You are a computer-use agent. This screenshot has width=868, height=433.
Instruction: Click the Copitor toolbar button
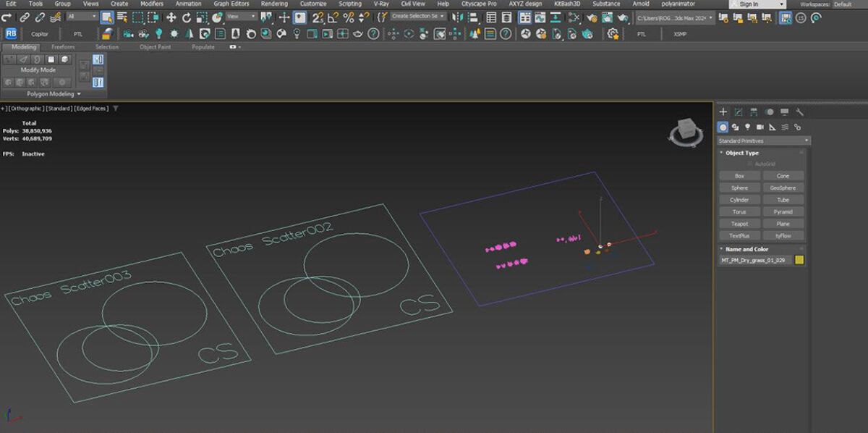coord(40,34)
